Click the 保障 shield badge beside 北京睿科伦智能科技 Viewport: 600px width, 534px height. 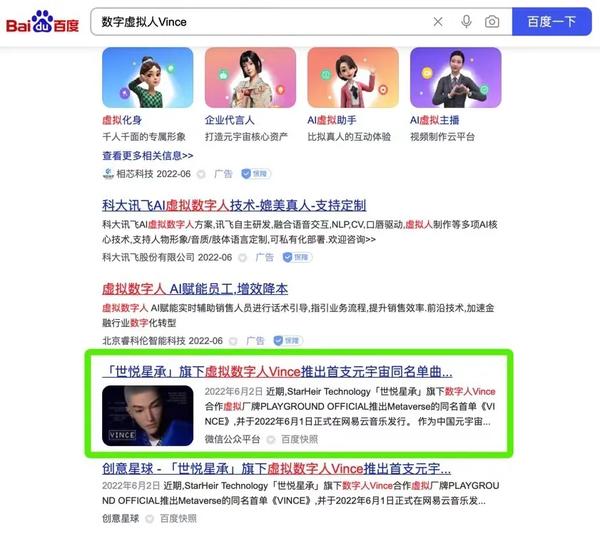288,341
